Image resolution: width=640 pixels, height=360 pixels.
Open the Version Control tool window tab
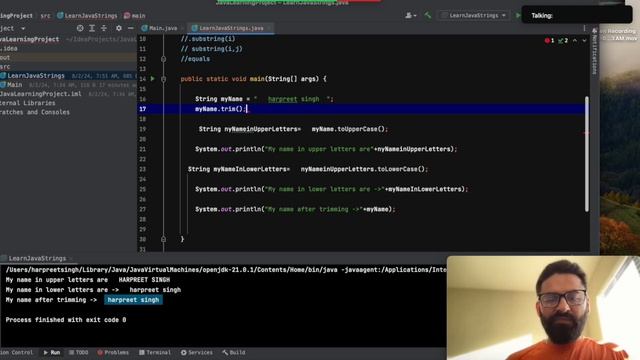[x=16, y=352]
